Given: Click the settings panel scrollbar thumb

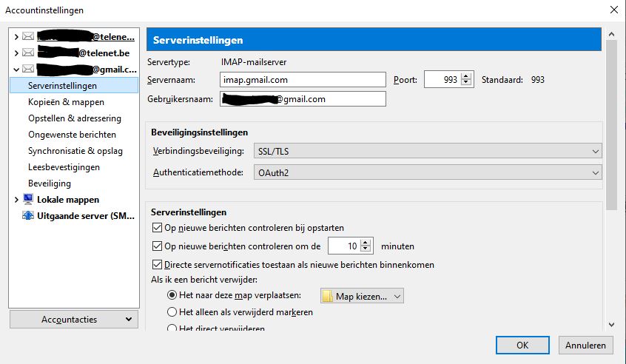Looking at the screenshot, I should coord(611,124).
